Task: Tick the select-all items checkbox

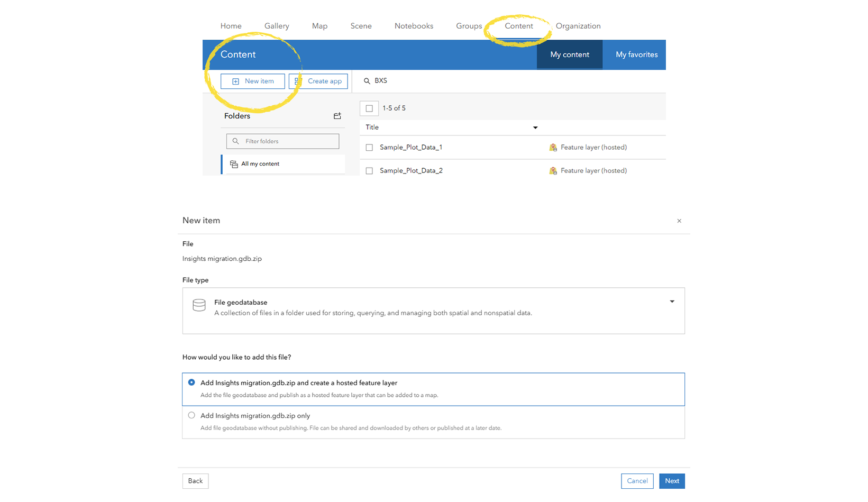Action: coord(369,108)
